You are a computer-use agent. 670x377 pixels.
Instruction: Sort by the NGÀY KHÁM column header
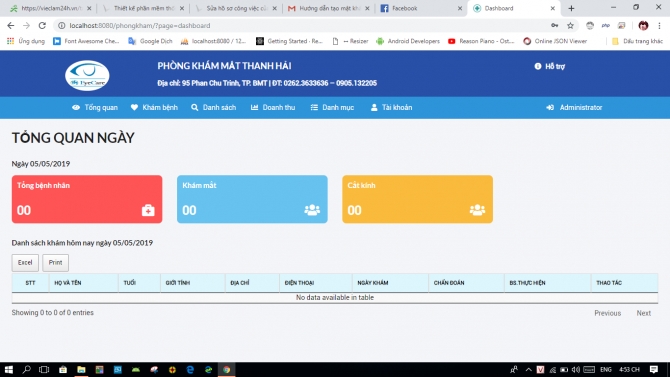pos(390,283)
